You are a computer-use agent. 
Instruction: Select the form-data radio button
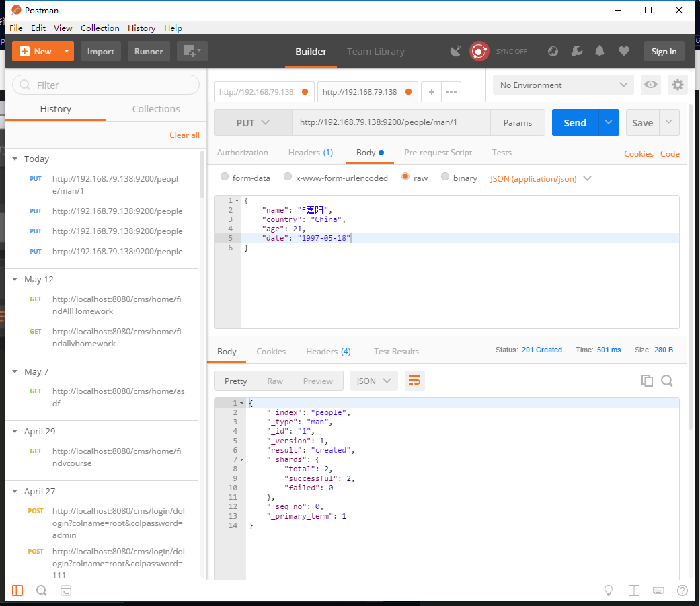pyautogui.click(x=225, y=178)
